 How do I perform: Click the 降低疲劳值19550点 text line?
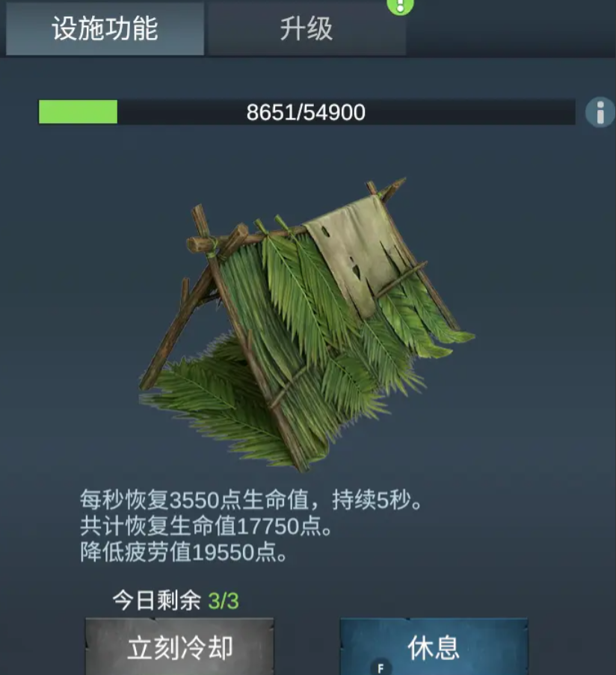coord(184,552)
